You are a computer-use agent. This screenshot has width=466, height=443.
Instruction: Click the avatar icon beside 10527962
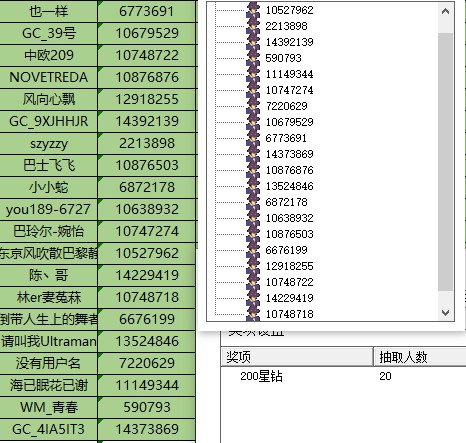tap(253, 10)
